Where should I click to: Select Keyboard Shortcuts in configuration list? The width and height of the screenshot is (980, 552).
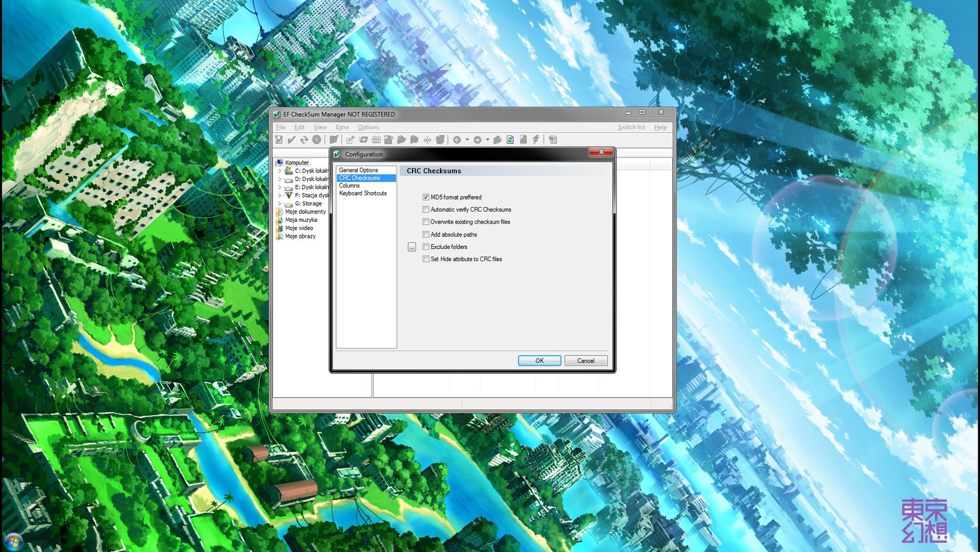point(363,193)
